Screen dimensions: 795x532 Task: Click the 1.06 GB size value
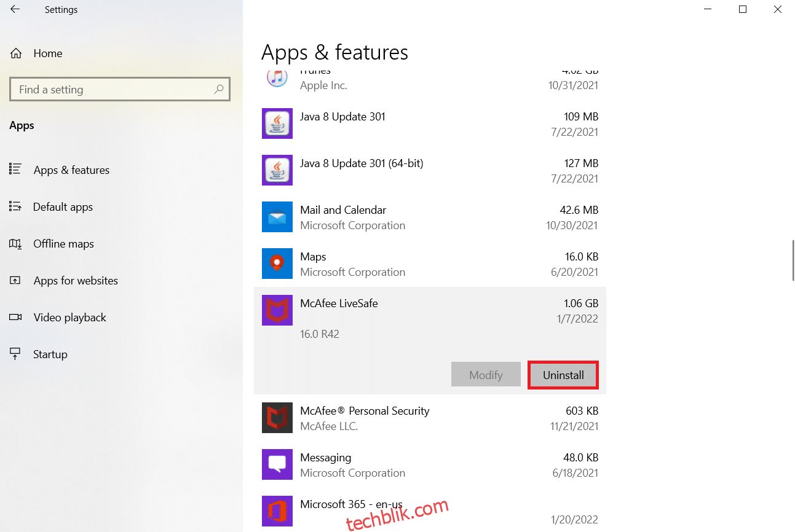(x=581, y=303)
